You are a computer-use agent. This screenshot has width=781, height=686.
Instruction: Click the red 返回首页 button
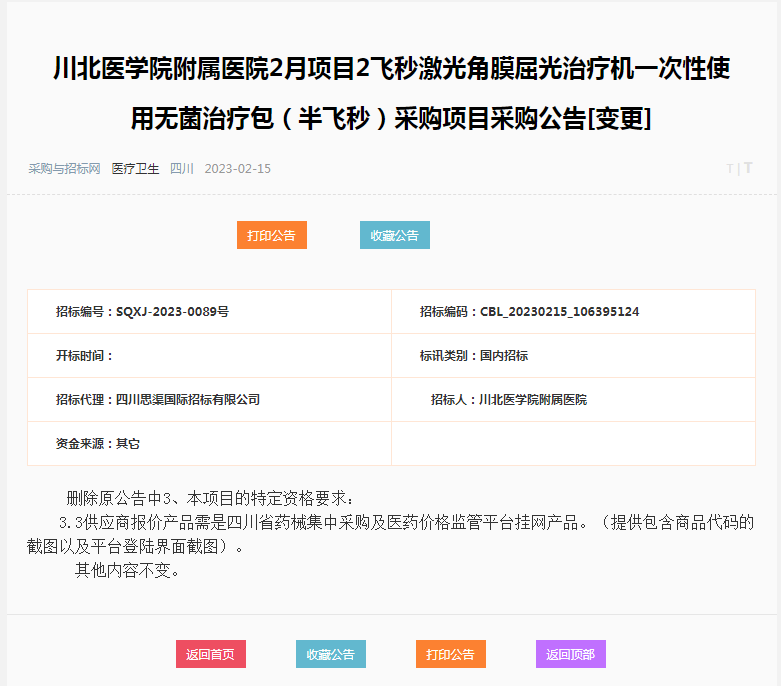(211, 654)
